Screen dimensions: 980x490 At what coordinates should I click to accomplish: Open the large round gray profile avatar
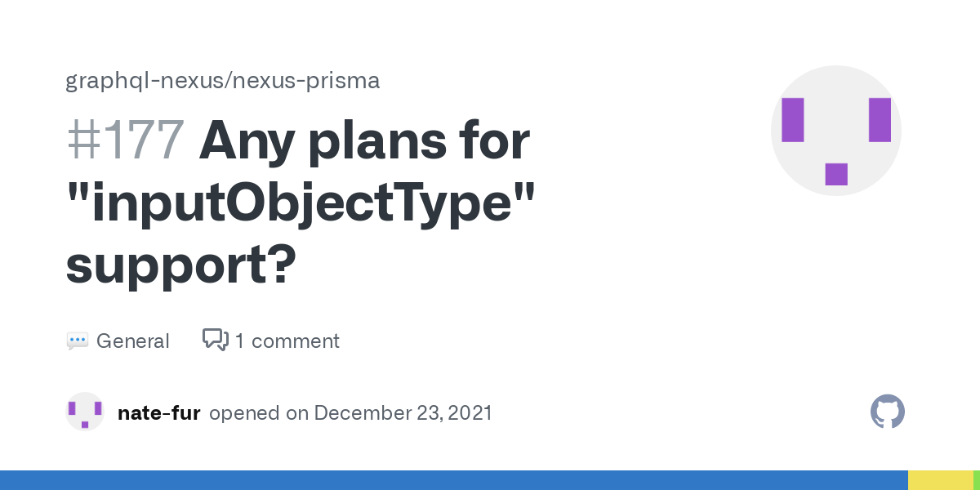coord(836,131)
